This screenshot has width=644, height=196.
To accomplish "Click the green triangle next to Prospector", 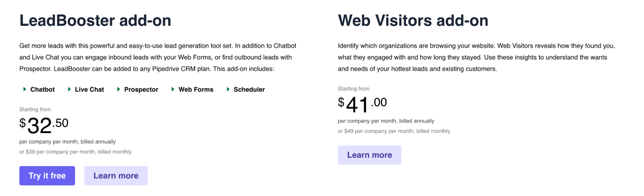I will click(x=119, y=89).
